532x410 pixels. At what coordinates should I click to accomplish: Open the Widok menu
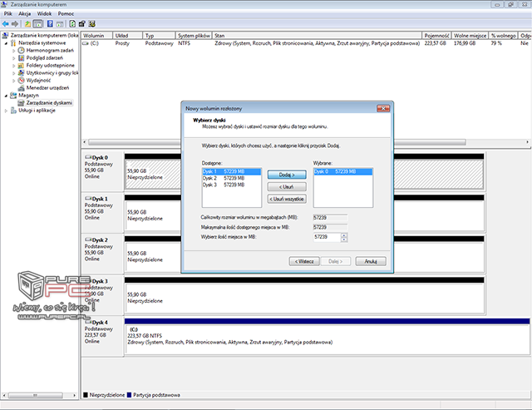[44, 13]
